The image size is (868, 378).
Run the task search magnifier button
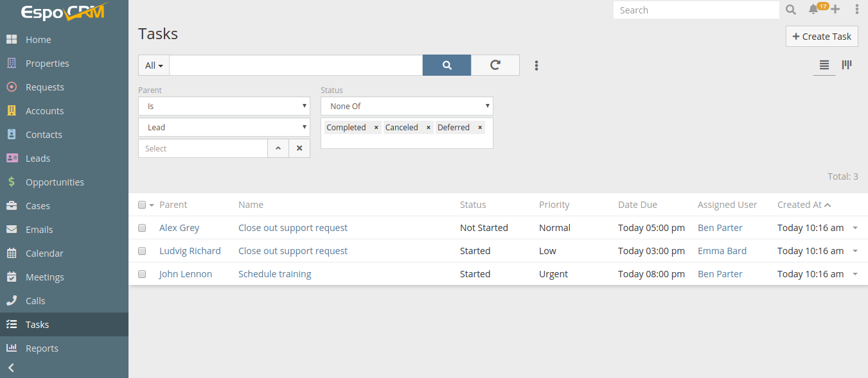point(447,65)
